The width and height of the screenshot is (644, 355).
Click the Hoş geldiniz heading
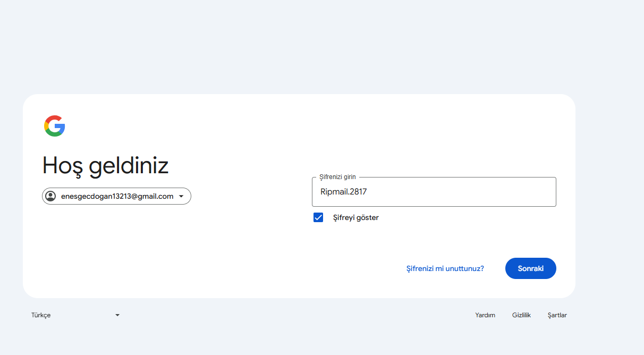pyautogui.click(x=106, y=165)
